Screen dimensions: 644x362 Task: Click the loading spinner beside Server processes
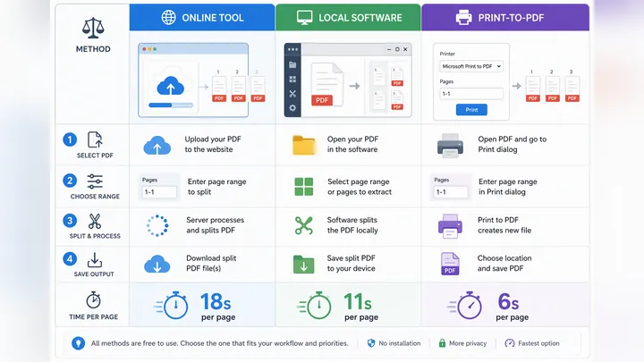tap(157, 225)
